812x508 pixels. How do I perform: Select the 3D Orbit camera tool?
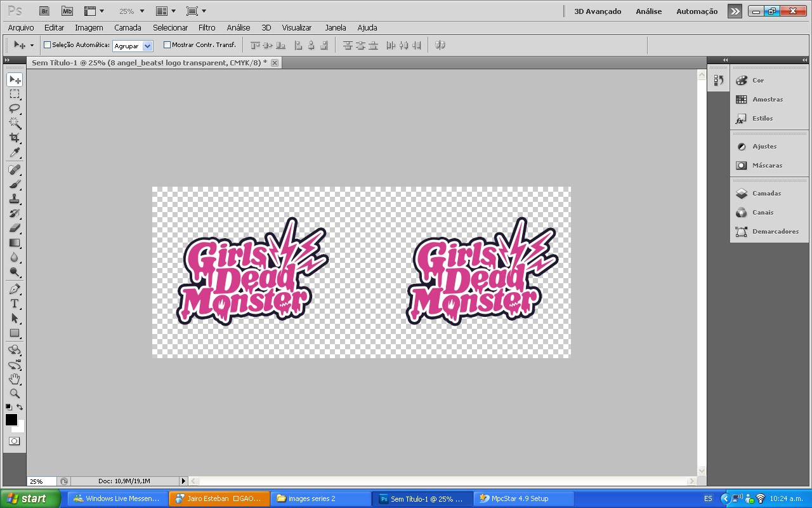(15, 364)
